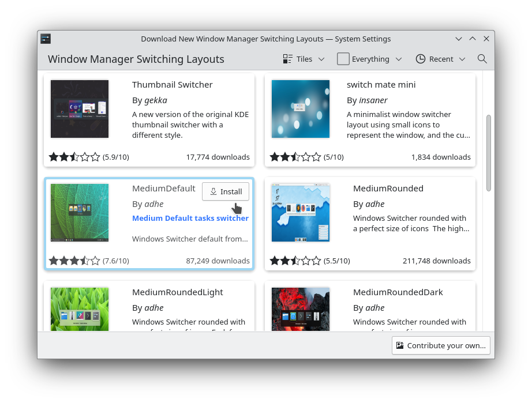Open the switch mate mini preview image

click(x=301, y=109)
